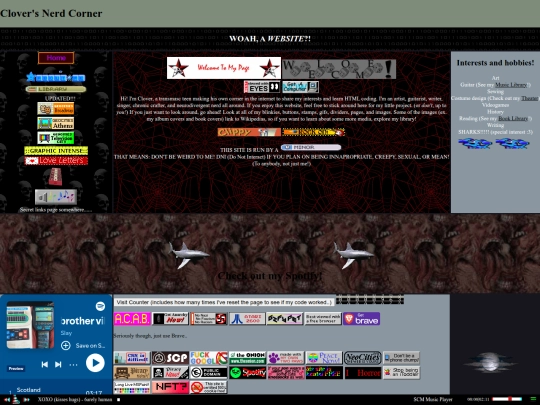This screenshot has width=540, height=405.
Task: Click the Spotify 88x31 badge
Action: tap(247, 373)
